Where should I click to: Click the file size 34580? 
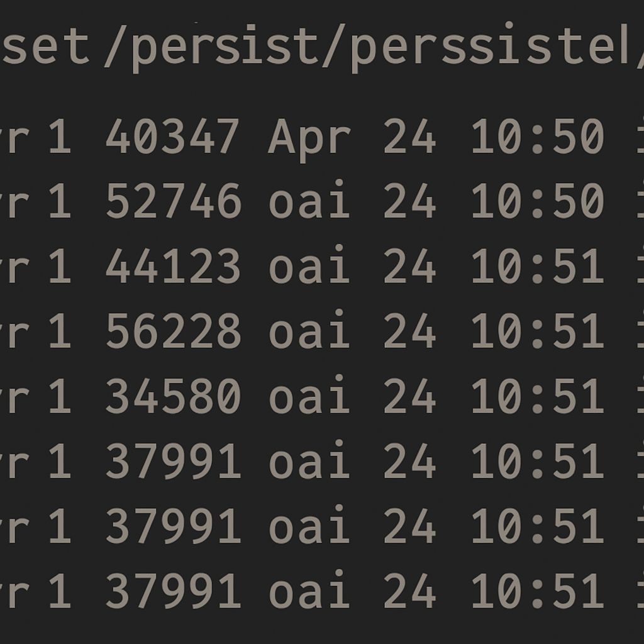[173, 396]
